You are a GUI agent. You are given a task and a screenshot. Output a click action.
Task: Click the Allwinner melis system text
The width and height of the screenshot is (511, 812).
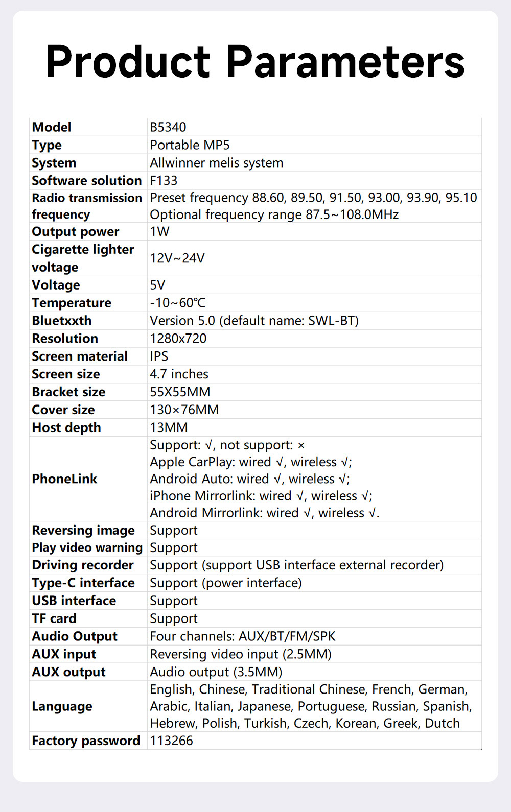point(216,163)
